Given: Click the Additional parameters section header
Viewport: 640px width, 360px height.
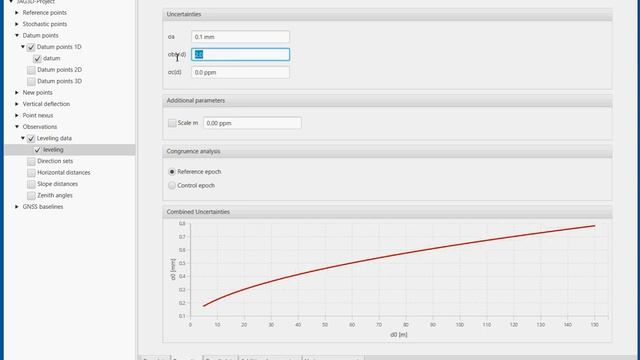Looking at the screenshot, I should (x=387, y=100).
